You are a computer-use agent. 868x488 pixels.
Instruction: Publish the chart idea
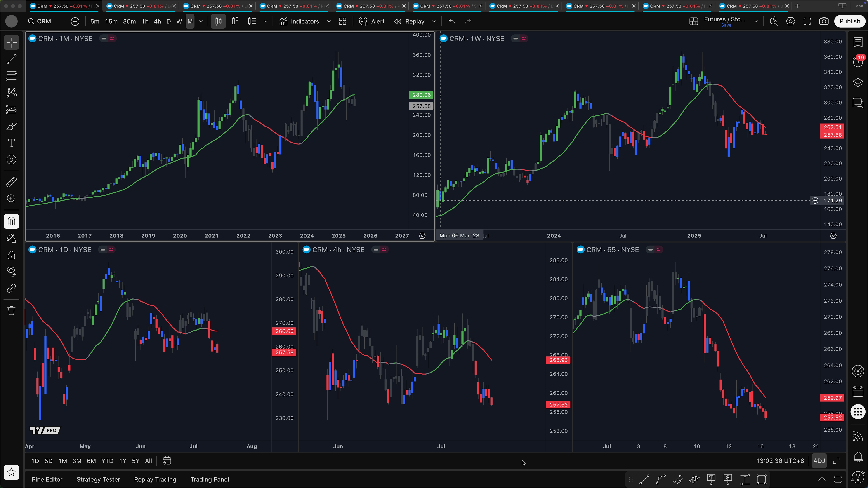(x=850, y=21)
